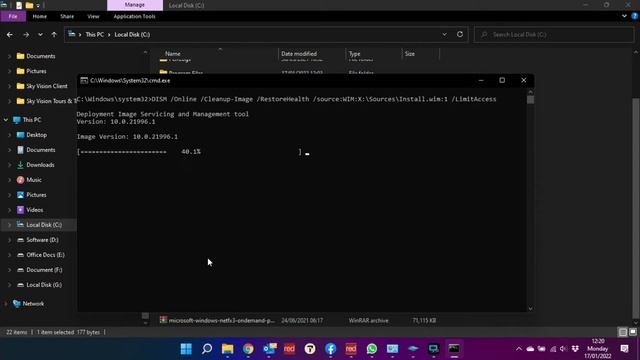Select the Manage contextual tab
Screen dimensions: 640x360
(135, 5)
